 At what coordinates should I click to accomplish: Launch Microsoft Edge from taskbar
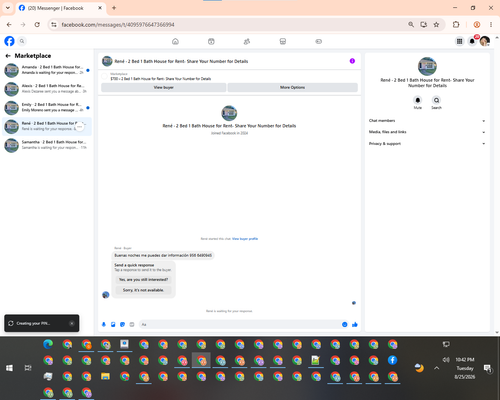tap(48, 344)
